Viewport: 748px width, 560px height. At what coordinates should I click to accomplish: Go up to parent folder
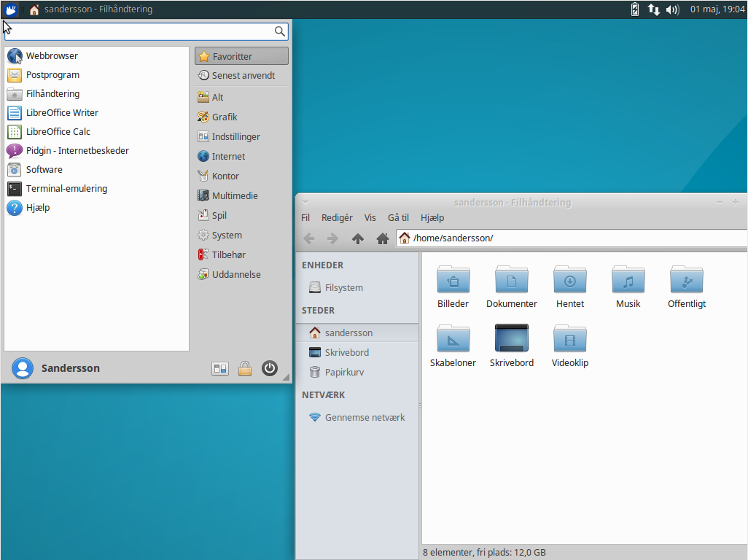coord(358,238)
